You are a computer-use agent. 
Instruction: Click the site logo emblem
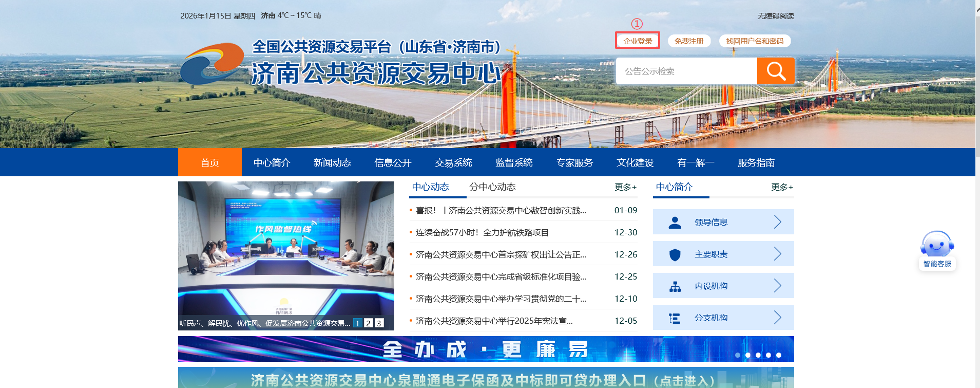click(212, 64)
